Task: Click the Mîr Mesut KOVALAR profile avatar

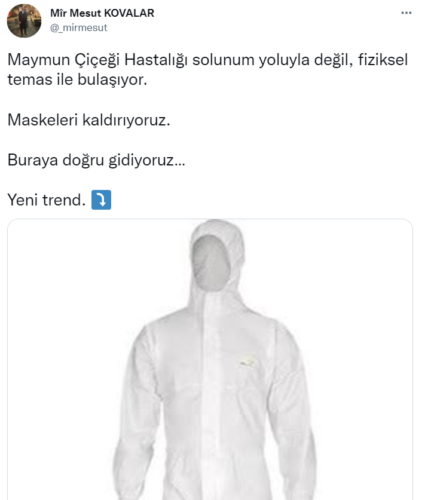Action: 24,21
